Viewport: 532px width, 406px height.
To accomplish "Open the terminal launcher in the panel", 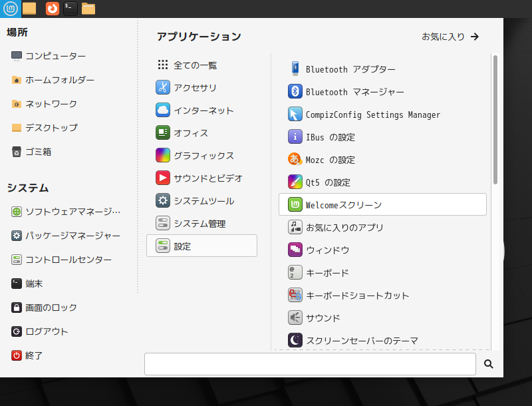I will point(70,9).
